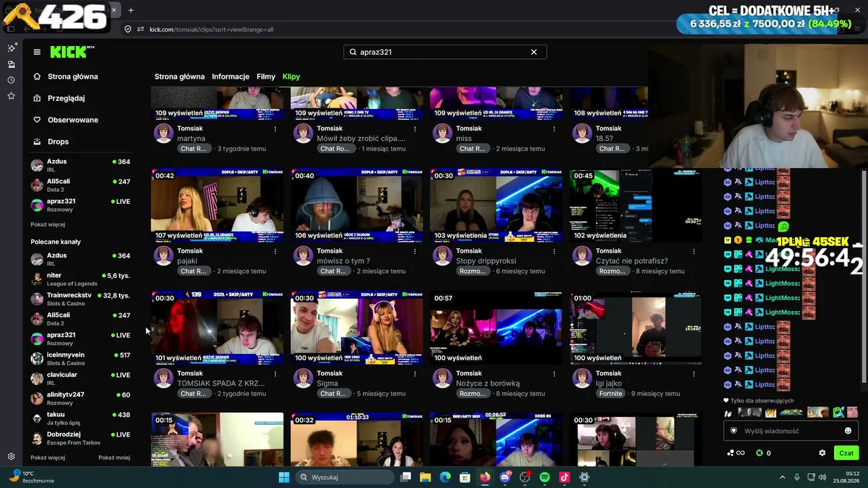
Task: Open Firefox from the taskbar
Action: pyautogui.click(x=485, y=477)
